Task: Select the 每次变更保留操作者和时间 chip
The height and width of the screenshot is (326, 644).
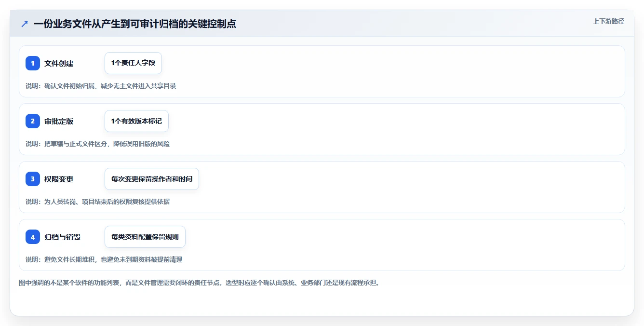Action: click(152, 179)
